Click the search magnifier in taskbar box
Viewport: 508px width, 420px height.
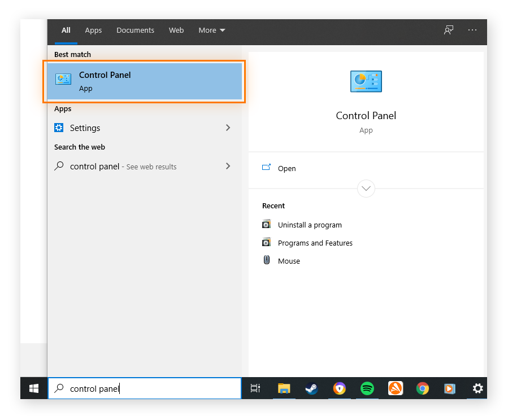pyautogui.click(x=59, y=388)
